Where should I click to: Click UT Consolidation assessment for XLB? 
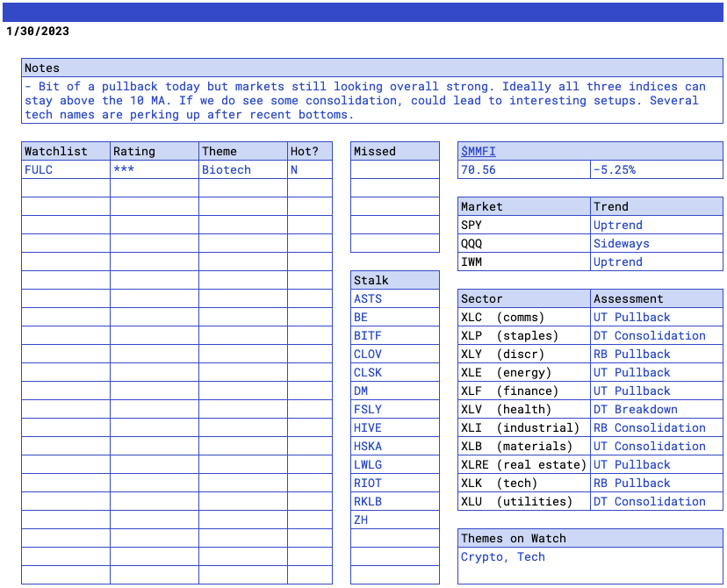(x=657, y=446)
